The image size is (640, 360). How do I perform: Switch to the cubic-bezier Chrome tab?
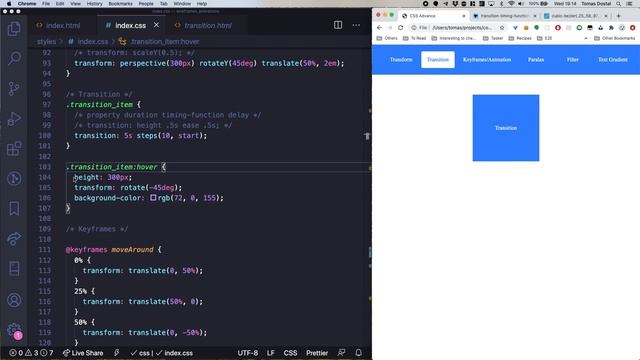click(576, 16)
